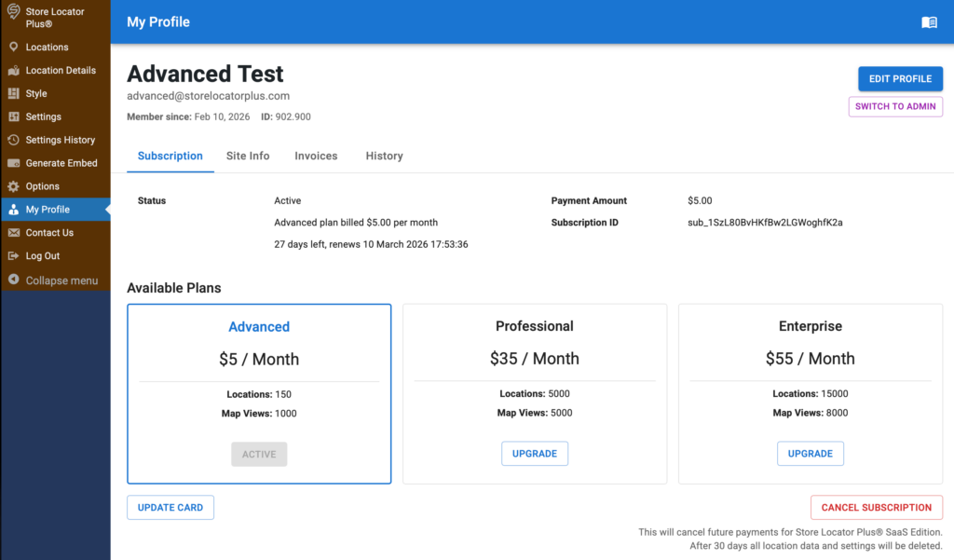The image size is (954, 560).
Task: Click the Settings sliders icon in sidebar
Action: (x=13, y=116)
